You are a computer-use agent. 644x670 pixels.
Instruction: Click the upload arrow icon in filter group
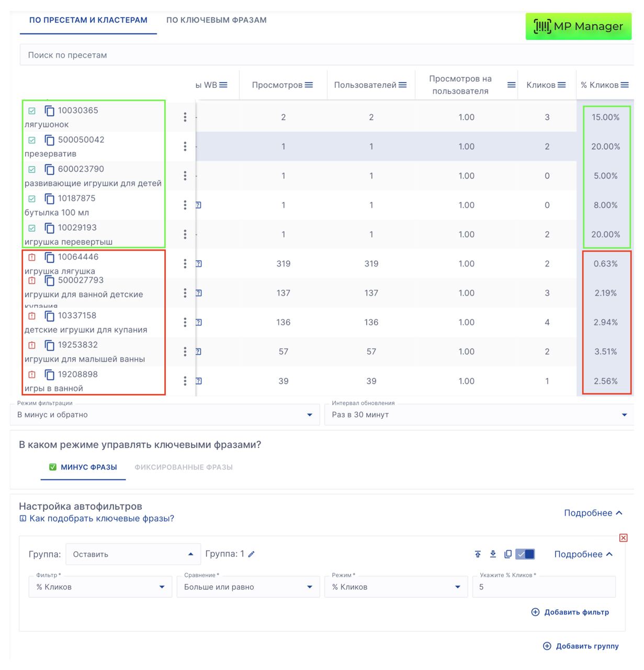(478, 554)
